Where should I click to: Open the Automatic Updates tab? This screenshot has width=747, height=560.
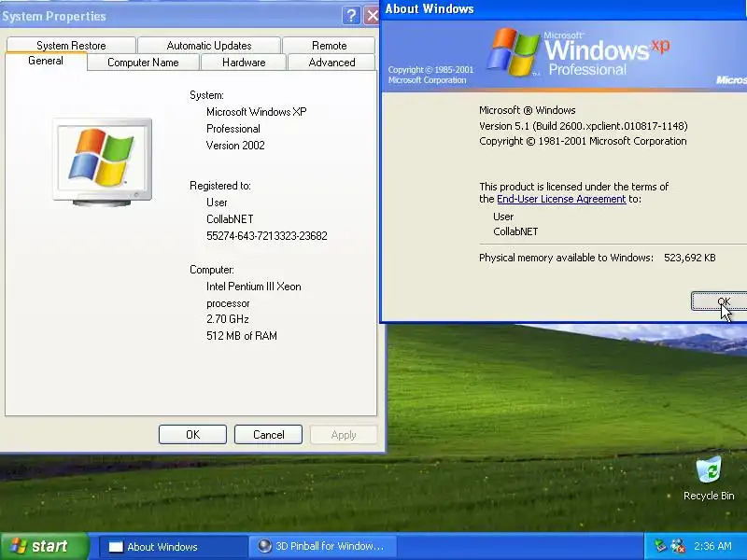[x=209, y=45]
